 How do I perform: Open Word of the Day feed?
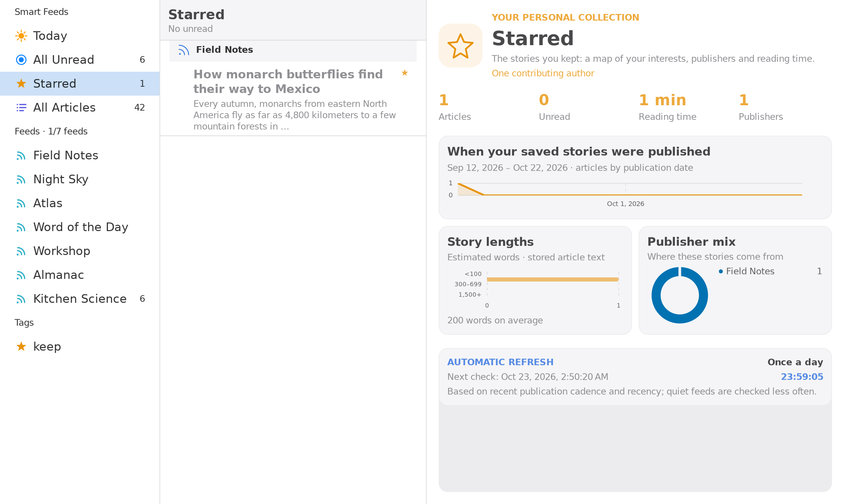coord(80,227)
